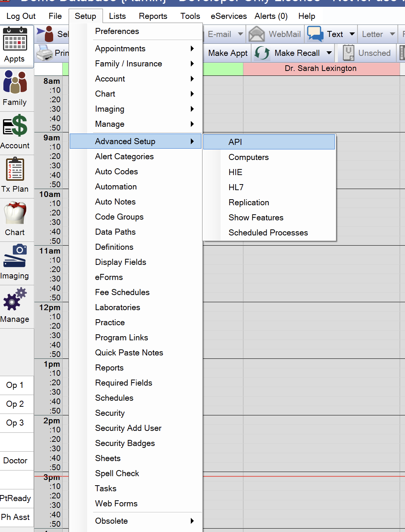
Task: Select Scheduled Processes submenu entry
Action: (x=269, y=233)
